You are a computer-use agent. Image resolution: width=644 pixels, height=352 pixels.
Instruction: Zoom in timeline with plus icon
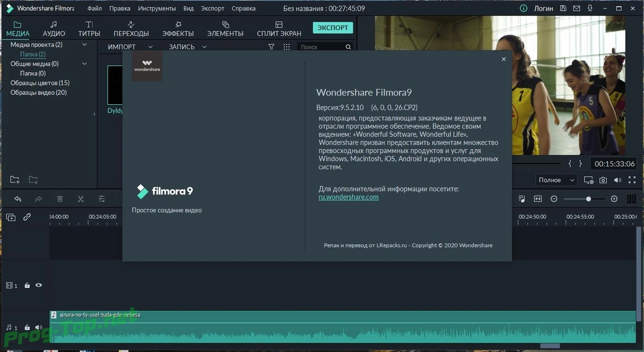(614, 199)
